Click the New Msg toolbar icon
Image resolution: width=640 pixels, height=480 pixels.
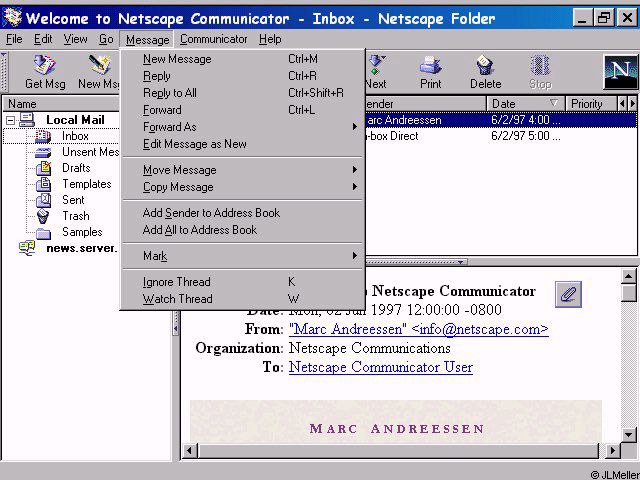click(x=100, y=65)
